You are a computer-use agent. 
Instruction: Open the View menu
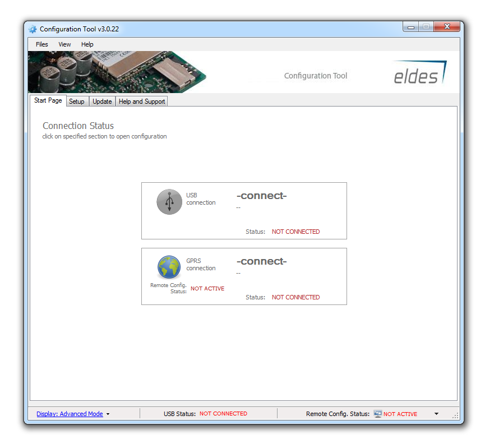pos(64,44)
